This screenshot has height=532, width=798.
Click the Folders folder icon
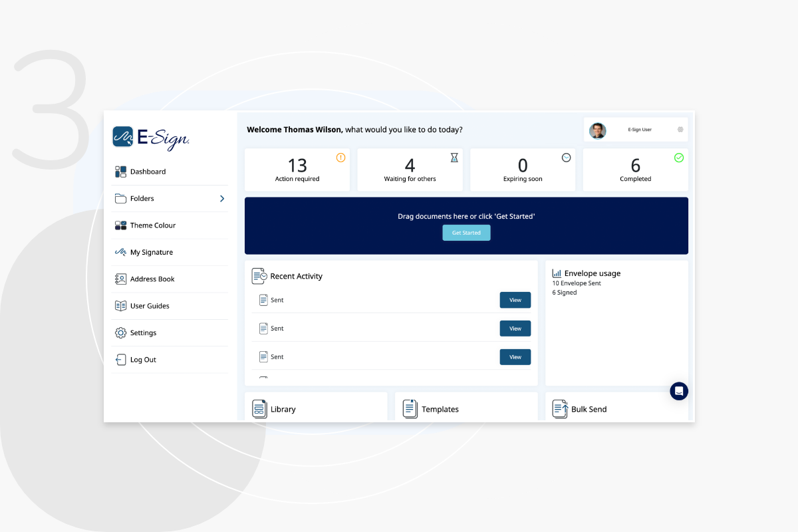pos(120,198)
